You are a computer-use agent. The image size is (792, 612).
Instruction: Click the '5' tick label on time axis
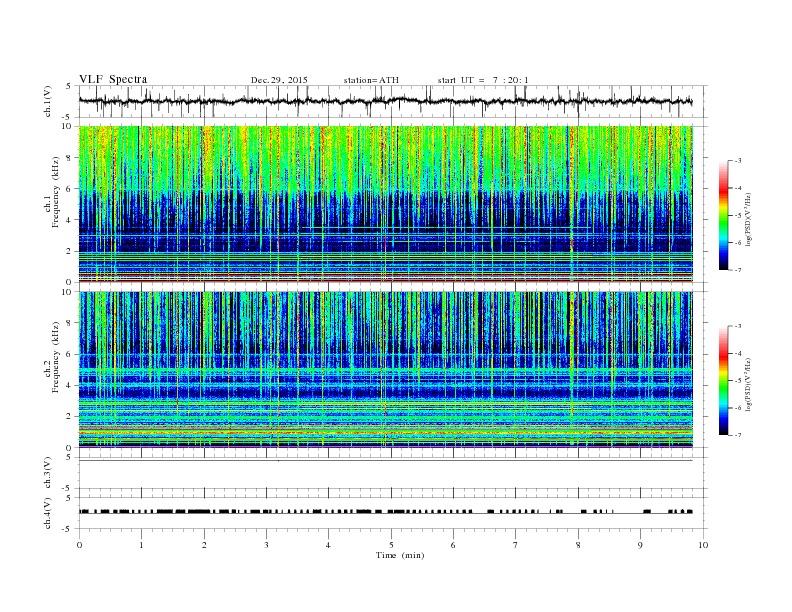[x=391, y=545]
